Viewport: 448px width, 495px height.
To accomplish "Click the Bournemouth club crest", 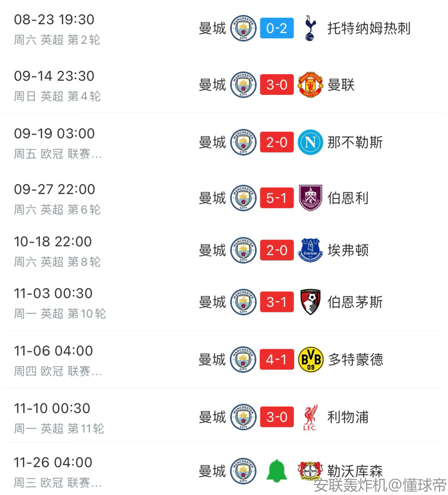I will coord(310,302).
